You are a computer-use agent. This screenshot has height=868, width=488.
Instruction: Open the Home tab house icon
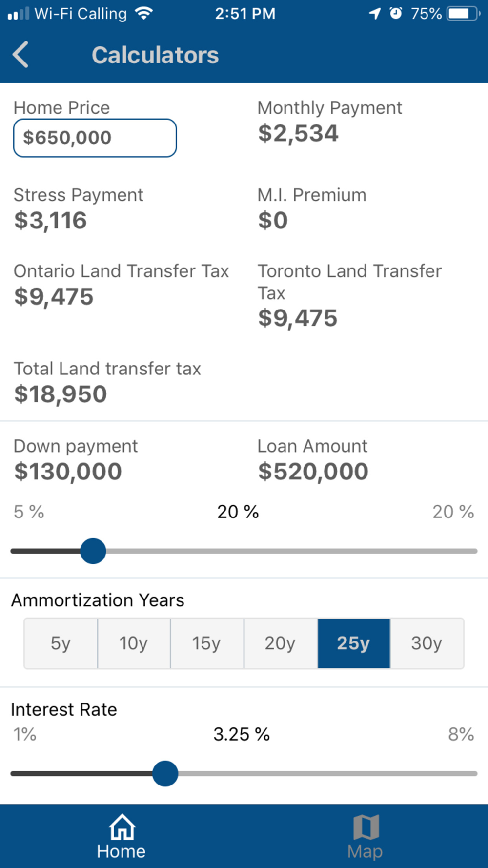[x=122, y=827]
